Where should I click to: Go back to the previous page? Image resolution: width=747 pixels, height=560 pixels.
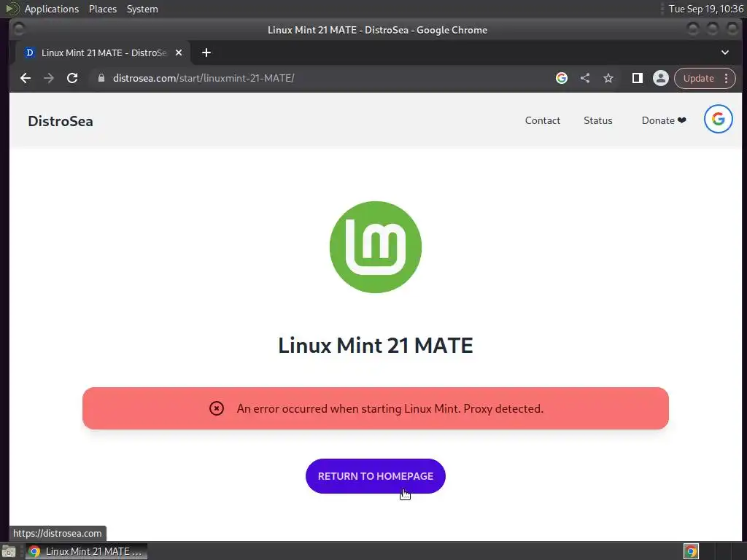pos(26,78)
